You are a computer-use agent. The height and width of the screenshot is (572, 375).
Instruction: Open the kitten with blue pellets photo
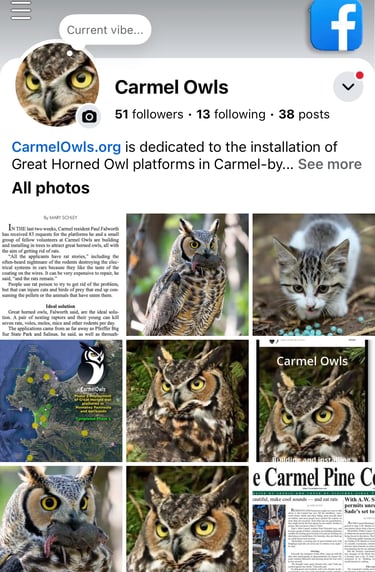314,275
